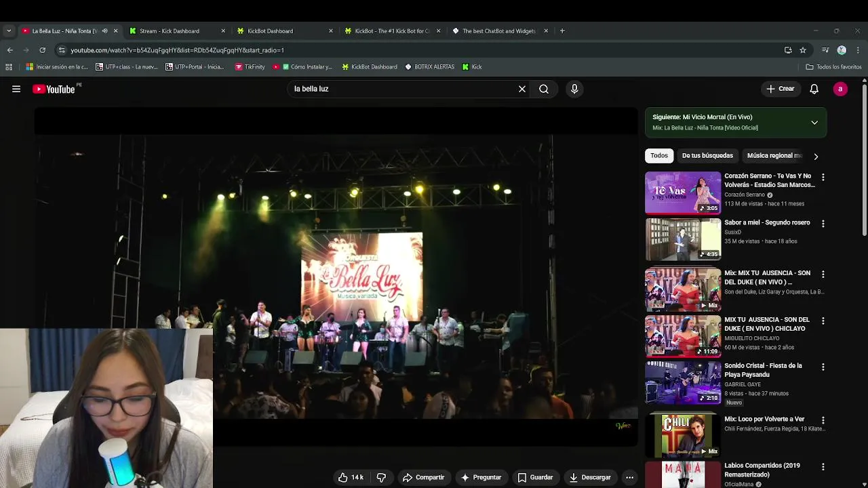The width and height of the screenshot is (868, 488).
Task: Expand the Siguiente playlist panel chevron
Action: [814, 123]
